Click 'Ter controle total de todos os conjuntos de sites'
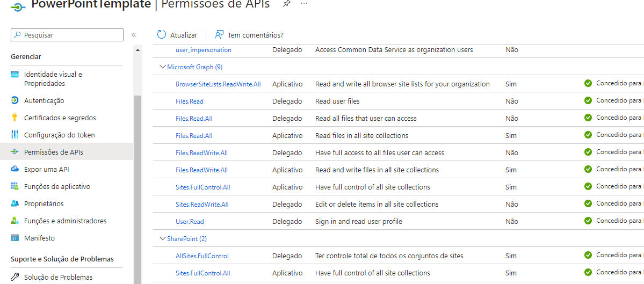Screen dimensions: 644x284 pos(389,256)
